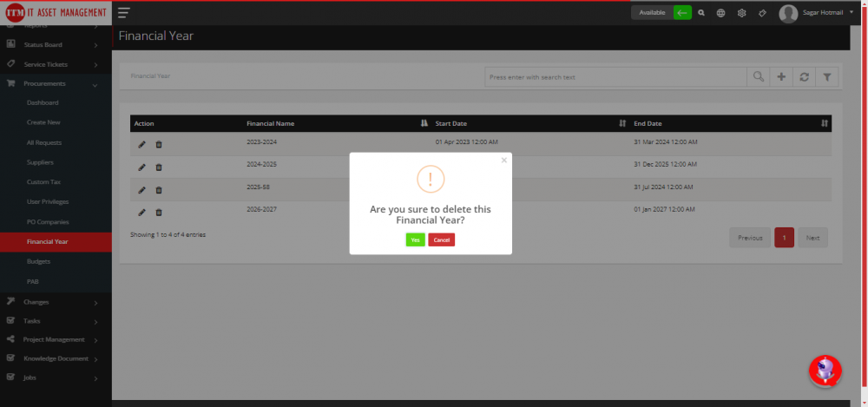Click the 2025-58 financial name cell

point(259,187)
